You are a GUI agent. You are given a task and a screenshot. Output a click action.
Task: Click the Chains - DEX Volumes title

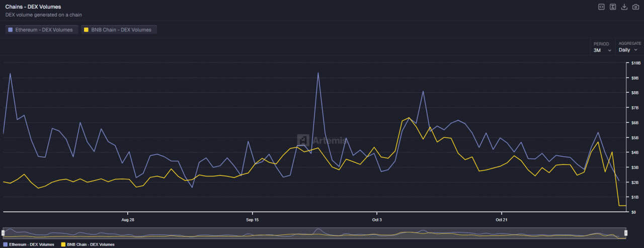tap(33, 7)
